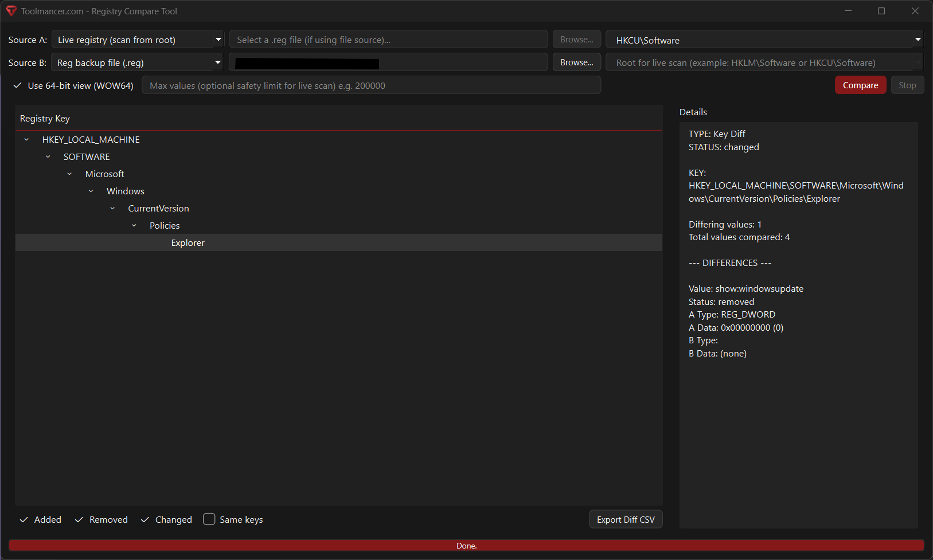Image resolution: width=933 pixels, height=560 pixels.
Task: Select the Explorer registry key row
Action: (x=338, y=242)
